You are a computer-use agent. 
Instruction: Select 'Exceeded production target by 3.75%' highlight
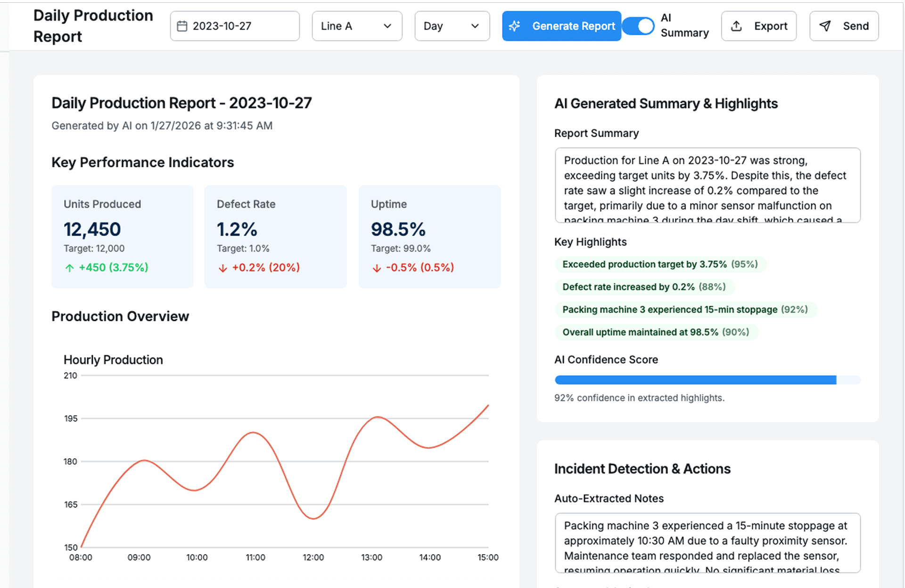pyautogui.click(x=660, y=264)
